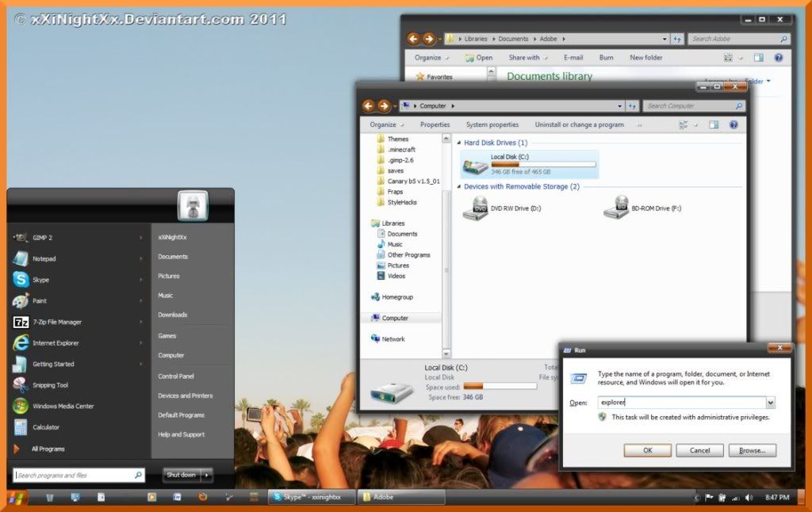Go back in the Adobe library window
812x512 pixels.
(413, 39)
